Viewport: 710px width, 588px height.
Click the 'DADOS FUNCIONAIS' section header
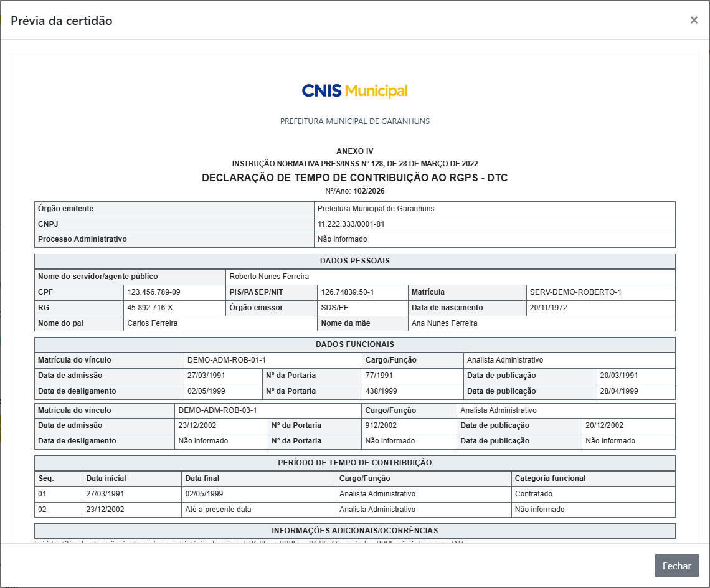(x=354, y=344)
